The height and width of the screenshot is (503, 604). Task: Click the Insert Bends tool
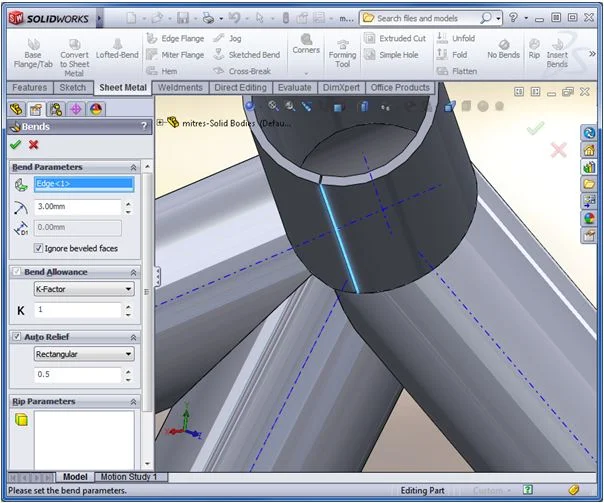(557, 52)
